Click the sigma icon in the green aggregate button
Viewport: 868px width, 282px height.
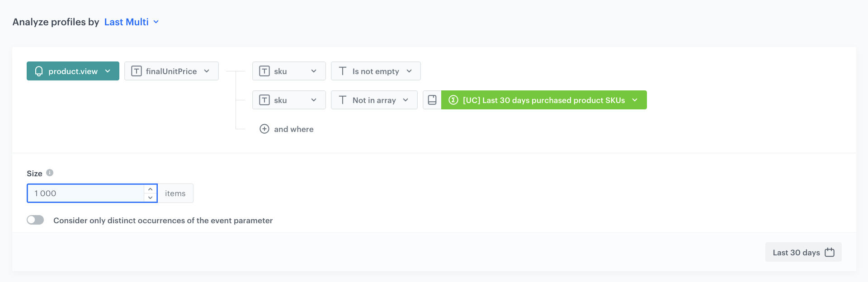pos(453,100)
